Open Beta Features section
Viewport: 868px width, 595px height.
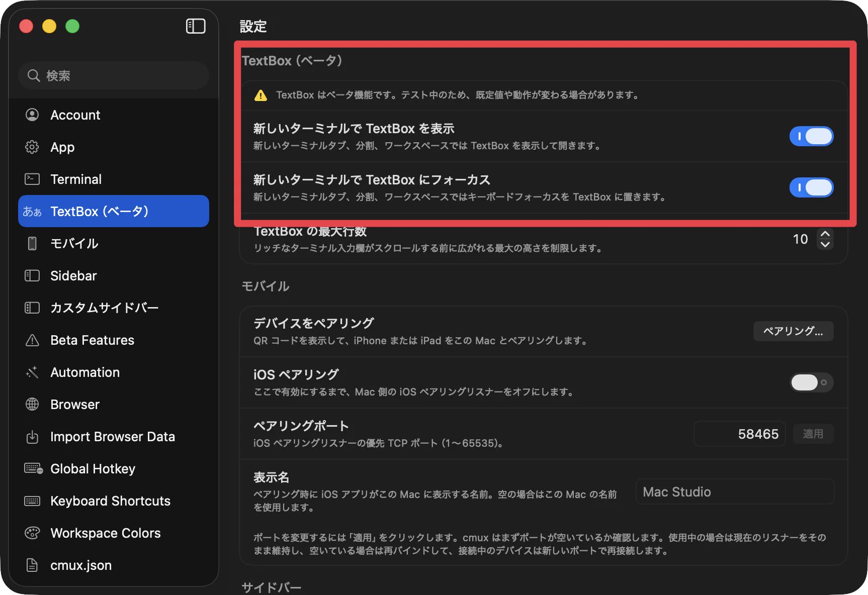click(x=114, y=340)
